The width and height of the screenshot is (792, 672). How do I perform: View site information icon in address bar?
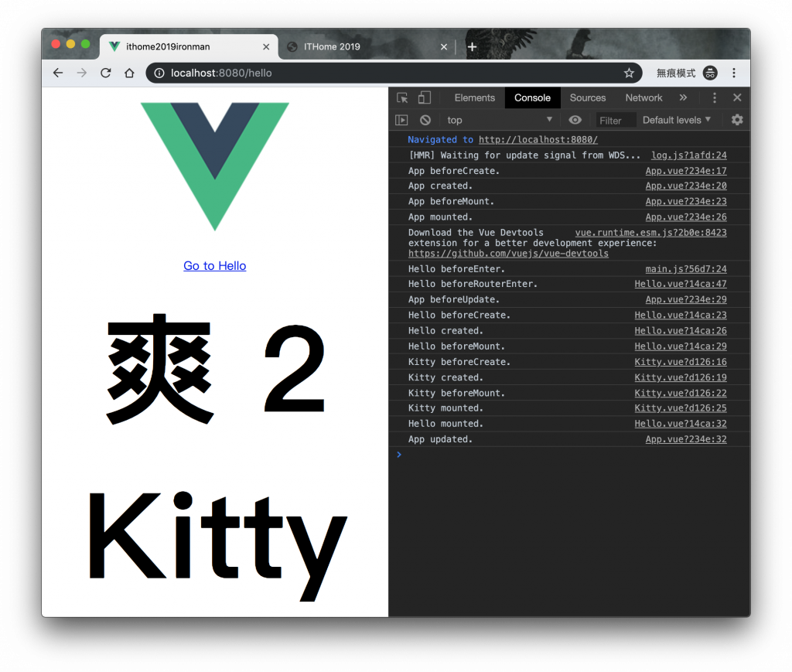(159, 73)
